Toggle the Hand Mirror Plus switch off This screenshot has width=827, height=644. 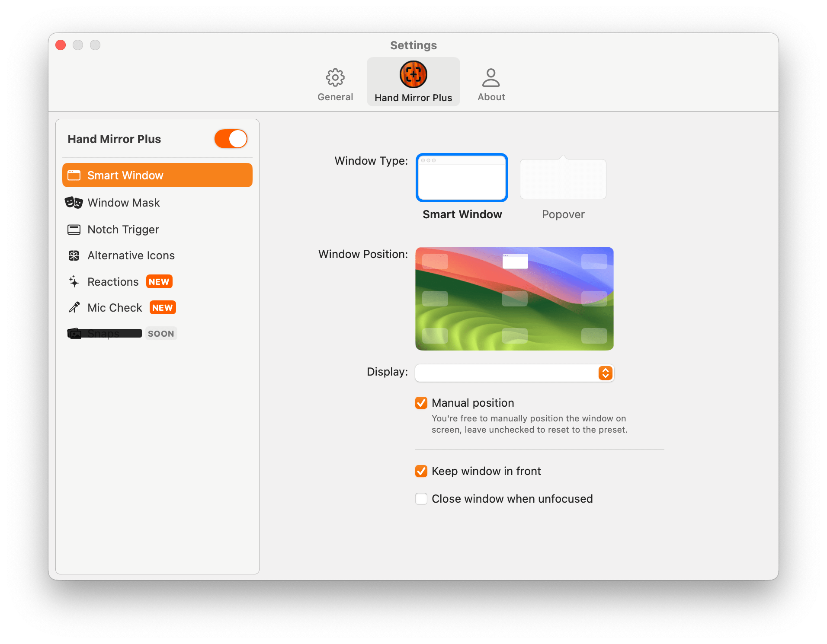click(x=231, y=139)
